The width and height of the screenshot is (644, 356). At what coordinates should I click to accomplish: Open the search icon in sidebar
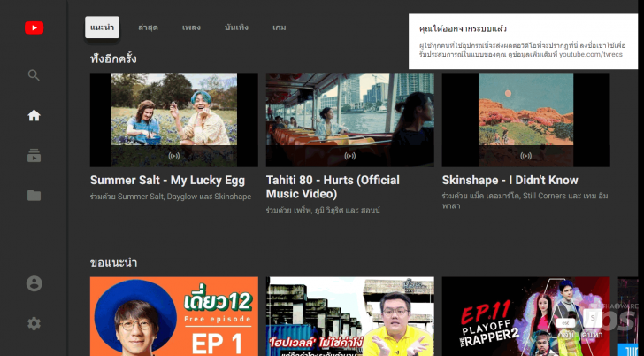pos(34,75)
